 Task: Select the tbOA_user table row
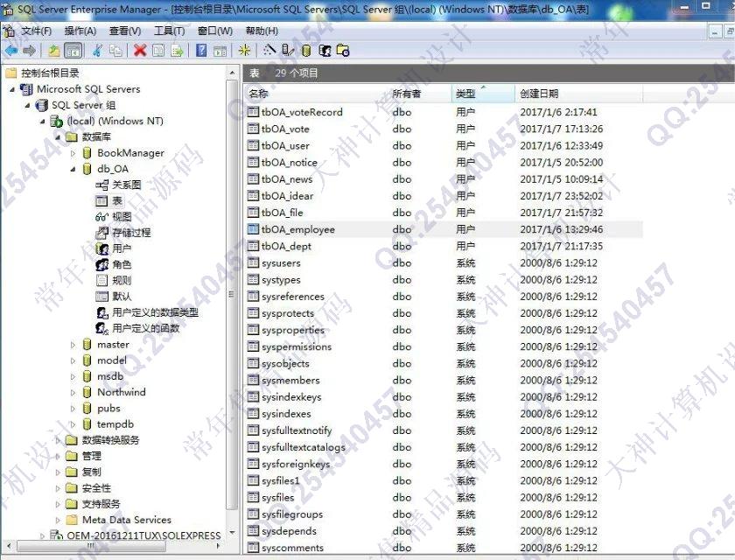point(444,145)
